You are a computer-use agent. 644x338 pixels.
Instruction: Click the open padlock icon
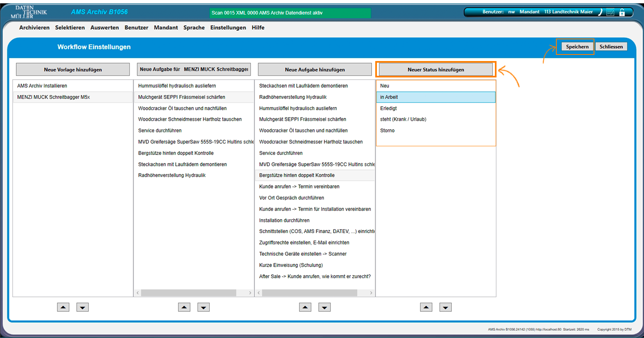pos(622,12)
